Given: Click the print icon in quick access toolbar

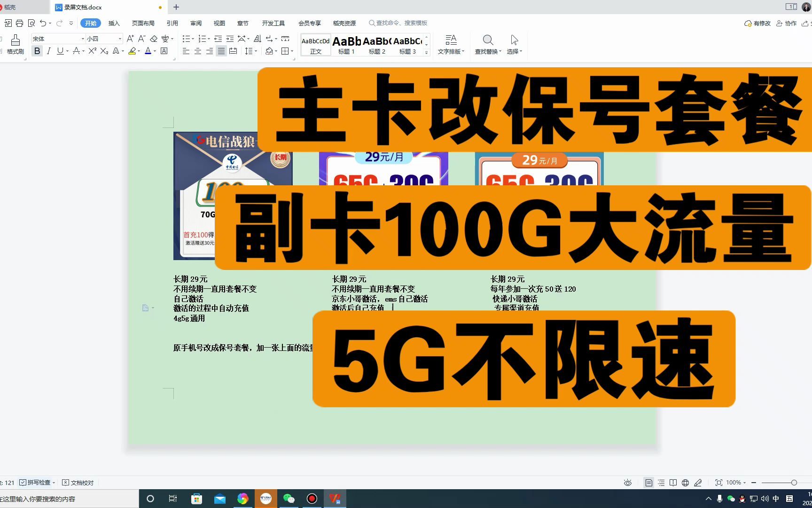Looking at the screenshot, I should click(19, 23).
